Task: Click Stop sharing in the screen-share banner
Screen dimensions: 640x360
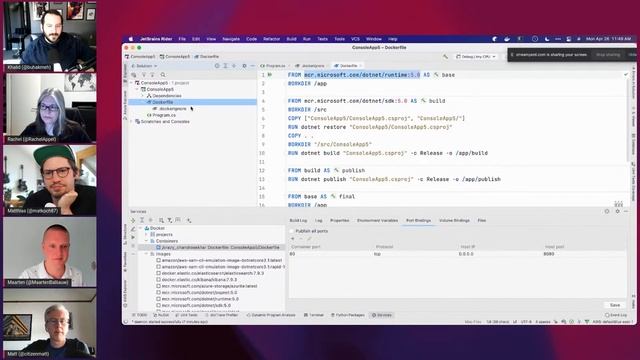Action: coord(608,54)
